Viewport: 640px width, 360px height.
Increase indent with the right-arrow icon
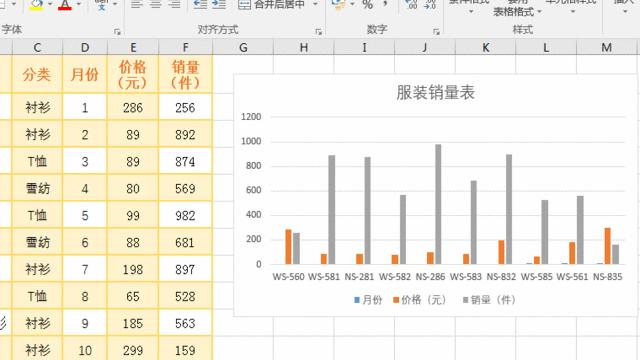tap(219, 4)
